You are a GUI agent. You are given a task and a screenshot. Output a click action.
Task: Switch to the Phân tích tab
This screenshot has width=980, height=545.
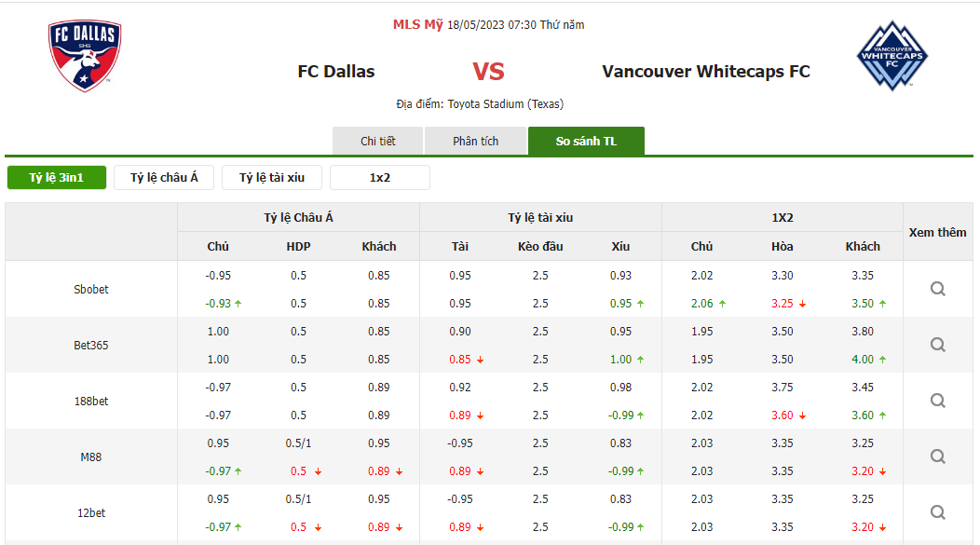click(x=476, y=141)
